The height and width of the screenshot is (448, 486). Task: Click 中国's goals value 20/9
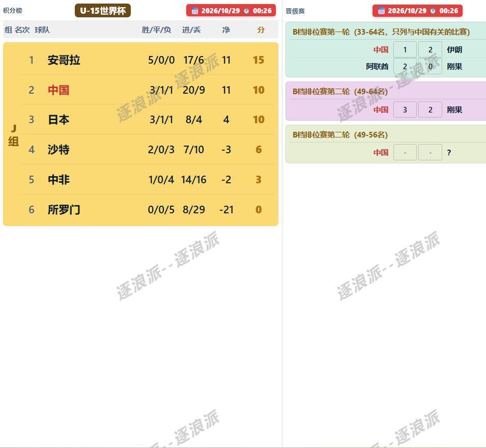click(194, 90)
